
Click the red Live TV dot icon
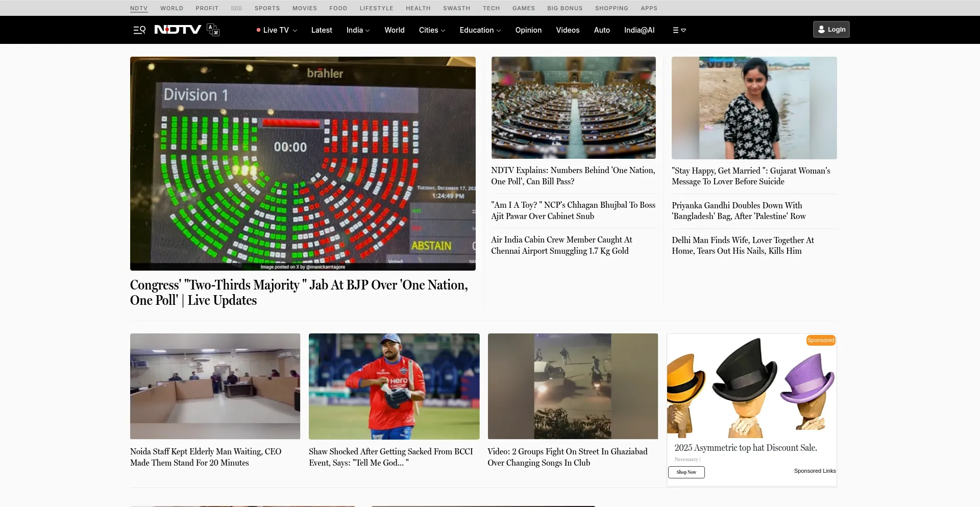258,30
